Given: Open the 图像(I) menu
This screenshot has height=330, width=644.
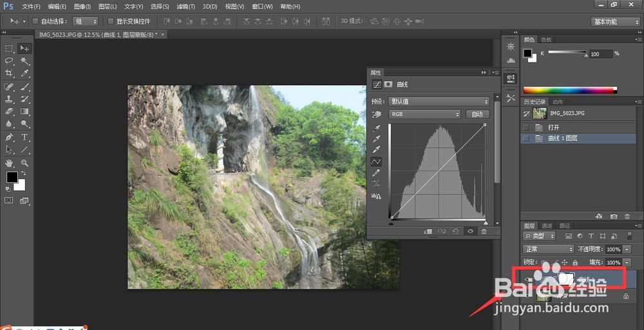Looking at the screenshot, I should [82, 6].
